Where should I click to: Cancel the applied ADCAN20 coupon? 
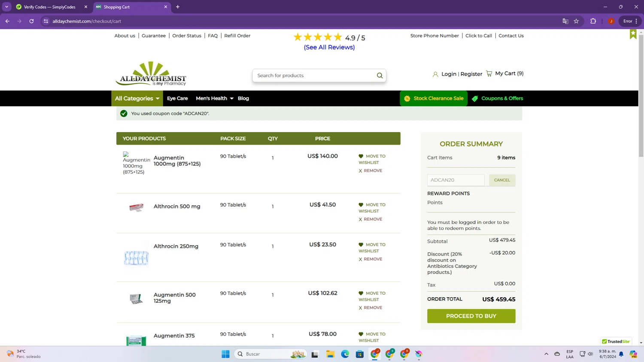502,180
